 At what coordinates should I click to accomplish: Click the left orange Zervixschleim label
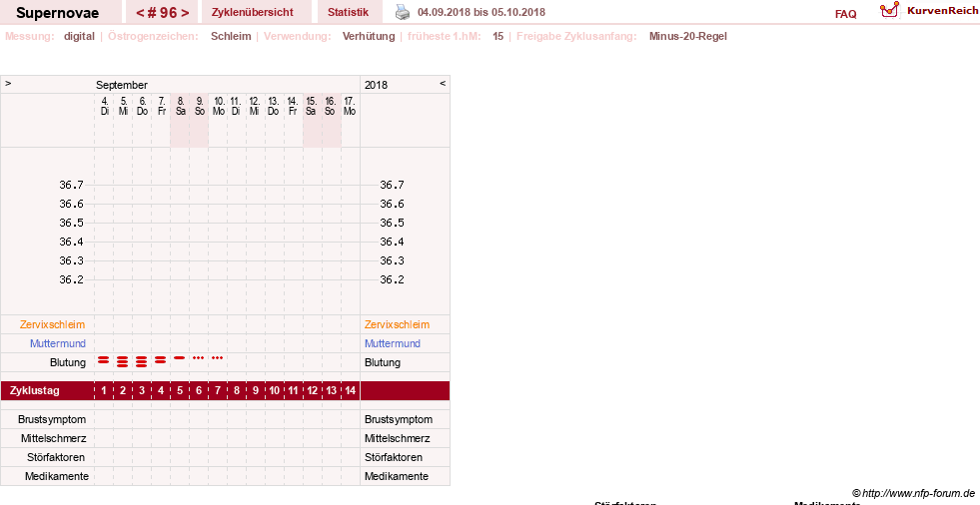(53, 324)
